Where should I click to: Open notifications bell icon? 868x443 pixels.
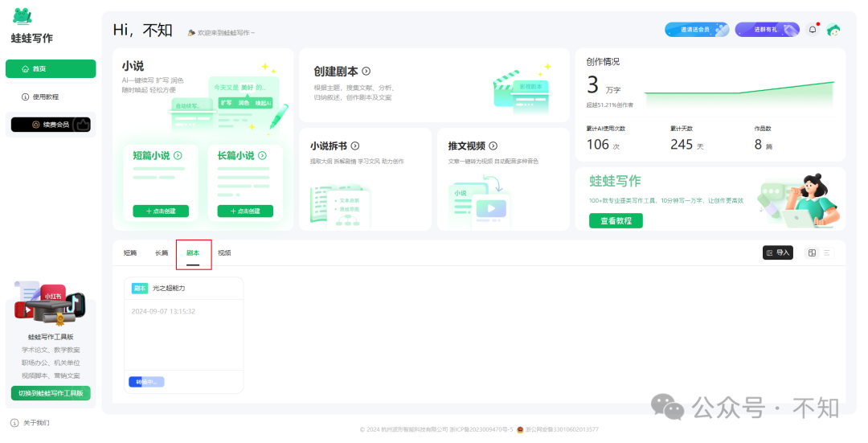(x=813, y=30)
